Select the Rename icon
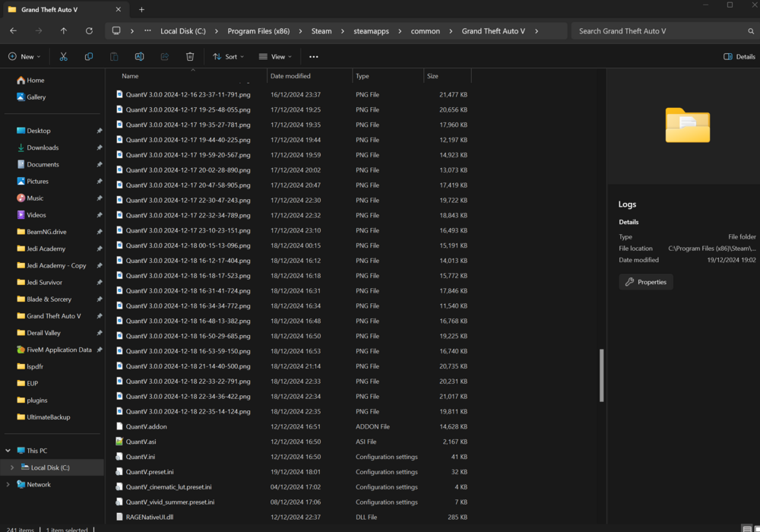The width and height of the screenshot is (760, 532). coord(139,56)
